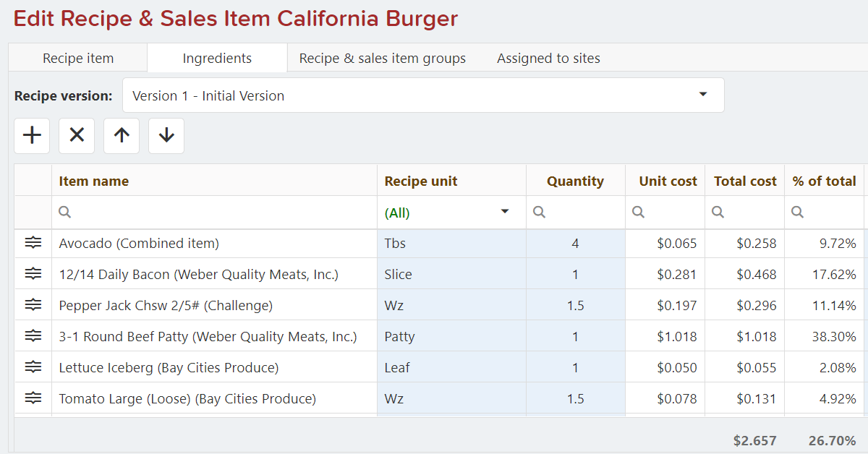
Task: Switch to the Recipe item tab
Action: coord(78,59)
